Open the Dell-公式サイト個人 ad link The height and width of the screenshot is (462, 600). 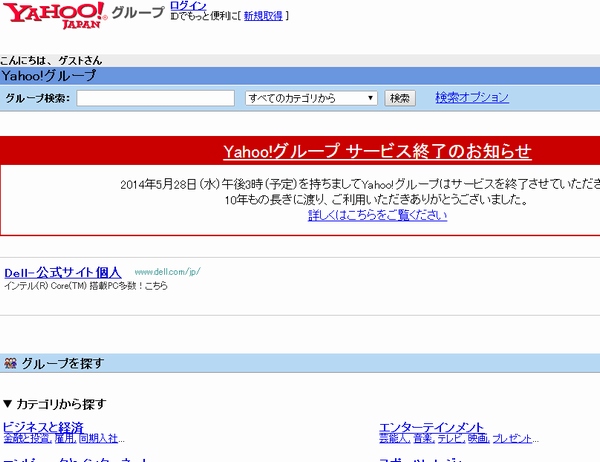pyautogui.click(x=63, y=273)
